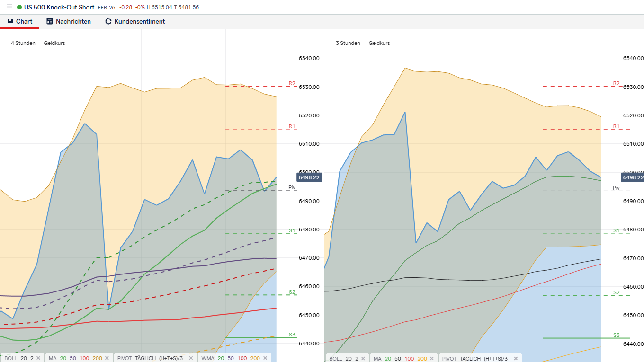Viewport: 644px width, 362px height.
Task: Click the FEB-26 expiry label
Action: click(107, 8)
